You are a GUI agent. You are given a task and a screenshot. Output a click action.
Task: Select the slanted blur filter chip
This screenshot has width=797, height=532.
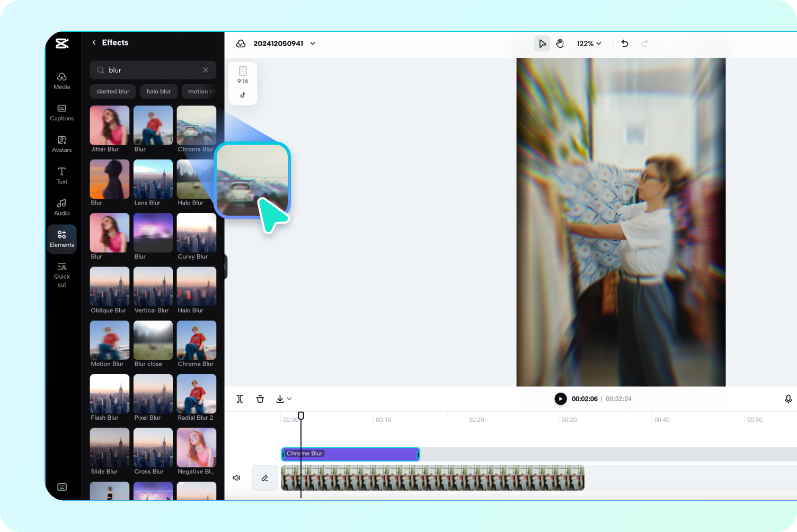tap(112, 91)
